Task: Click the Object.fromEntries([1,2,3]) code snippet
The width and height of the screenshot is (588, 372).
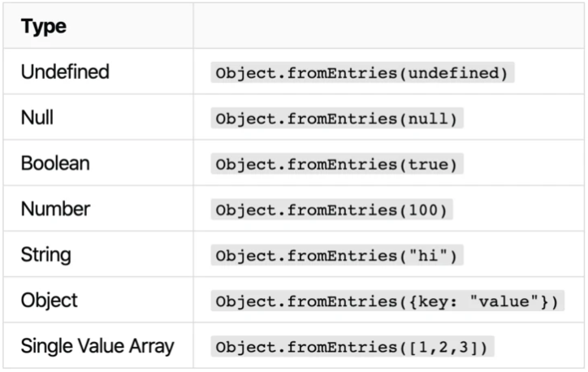Action: tap(352, 347)
